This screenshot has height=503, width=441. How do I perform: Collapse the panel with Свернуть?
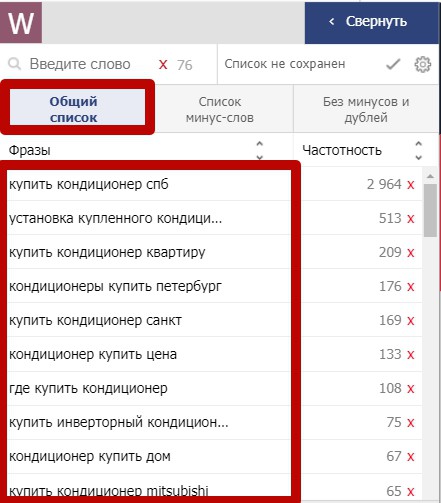tap(372, 22)
